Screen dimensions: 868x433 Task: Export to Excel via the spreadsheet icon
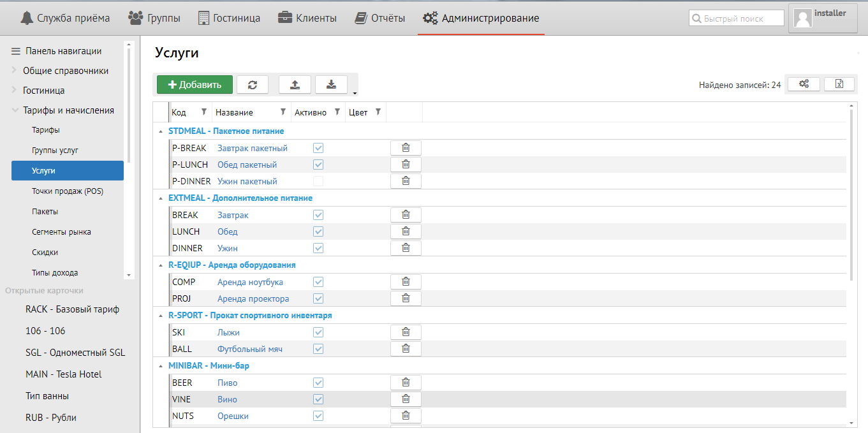tap(839, 84)
